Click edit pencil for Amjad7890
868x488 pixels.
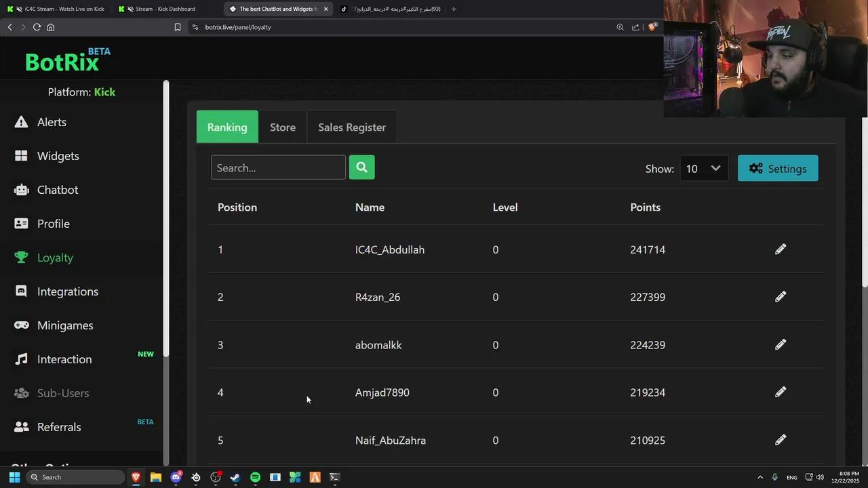click(781, 392)
